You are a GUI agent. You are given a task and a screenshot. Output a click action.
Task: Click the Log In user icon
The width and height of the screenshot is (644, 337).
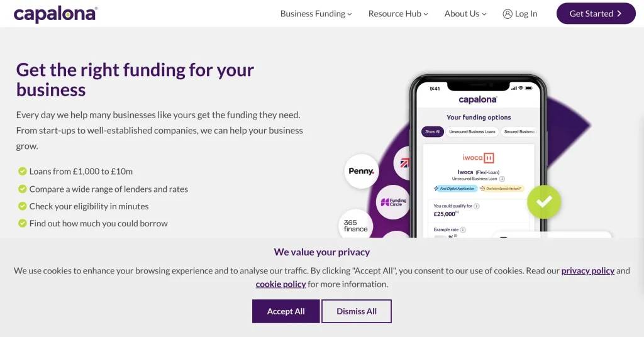click(508, 14)
